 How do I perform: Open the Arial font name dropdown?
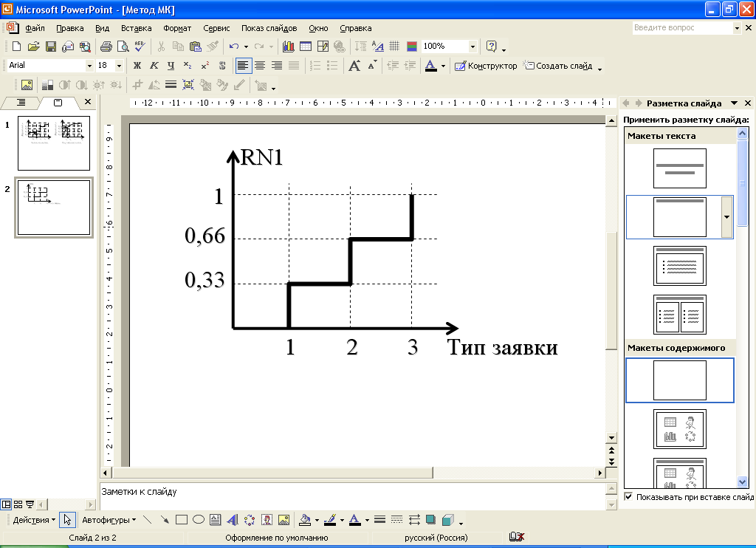[x=89, y=66]
